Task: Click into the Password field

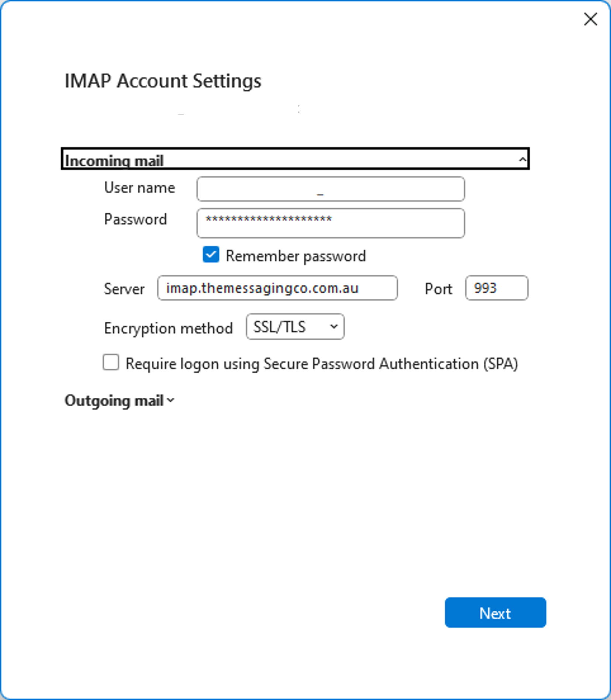Action: tap(331, 223)
